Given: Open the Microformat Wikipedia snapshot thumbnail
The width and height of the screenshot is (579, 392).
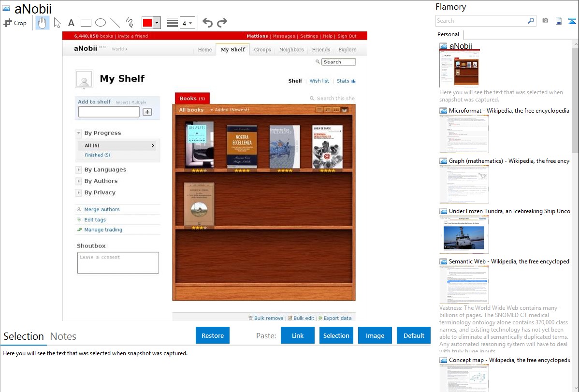Looking at the screenshot, I should [464, 134].
